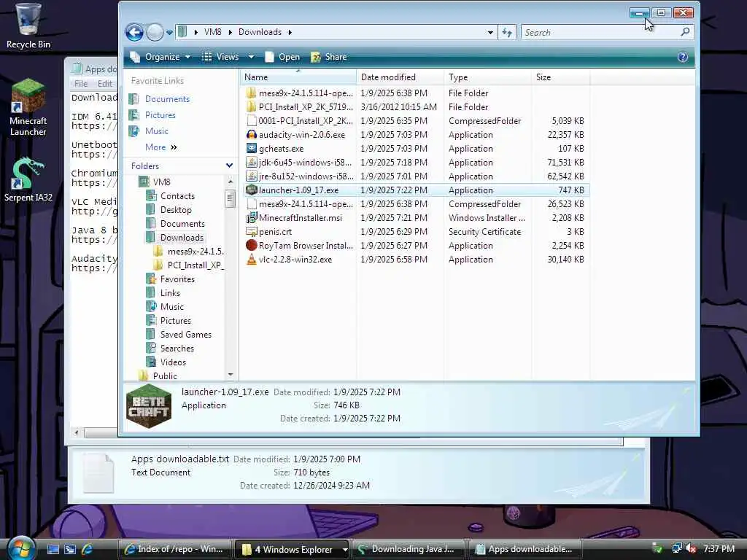This screenshot has width=747, height=560.
Task: Sort by the Size column header
Action: click(x=561, y=77)
